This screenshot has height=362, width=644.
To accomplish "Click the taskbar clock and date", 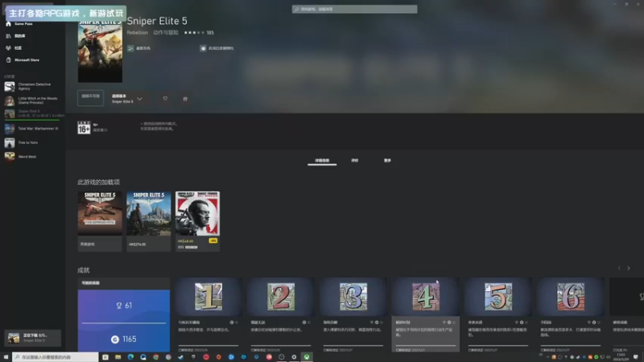I will point(621,357).
